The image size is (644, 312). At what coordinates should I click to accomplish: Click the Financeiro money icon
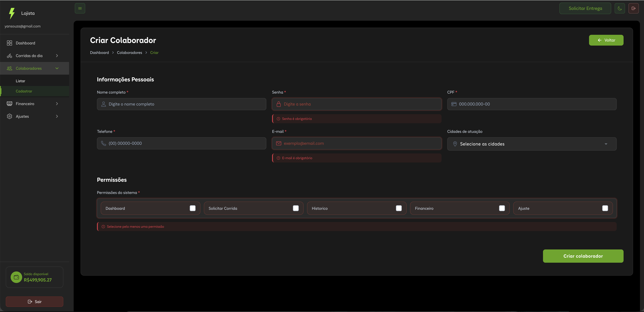point(9,104)
